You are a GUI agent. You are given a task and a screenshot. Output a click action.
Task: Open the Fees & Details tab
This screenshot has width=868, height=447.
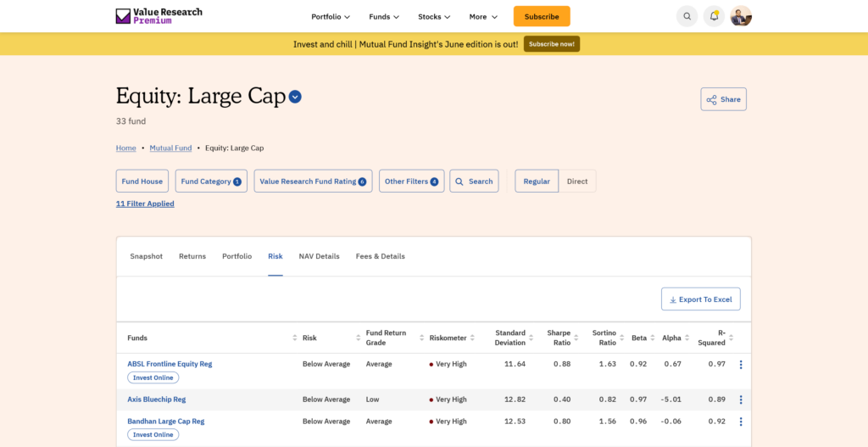380,256
